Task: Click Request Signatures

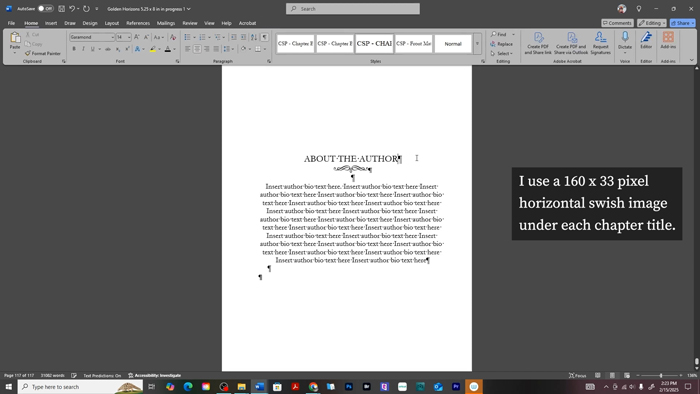Action: tap(600, 43)
